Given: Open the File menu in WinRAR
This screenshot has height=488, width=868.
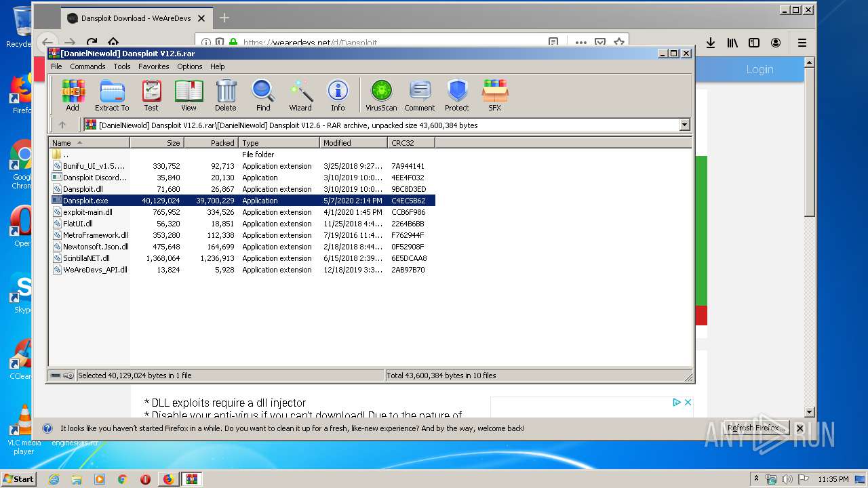Looking at the screenshot, I should pos(56,66).
